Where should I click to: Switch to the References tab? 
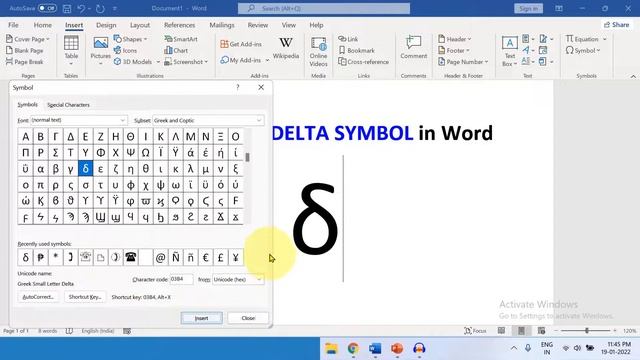click(x=179, y=25)
